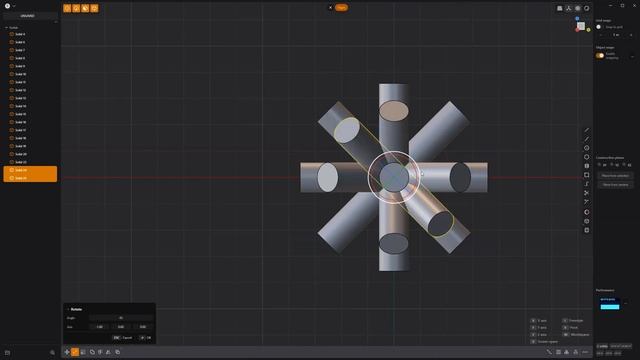The width and height of the screenshot is (640, 360).
Task: Select first outliner row under Solids
Action: (x=30, y=34)
